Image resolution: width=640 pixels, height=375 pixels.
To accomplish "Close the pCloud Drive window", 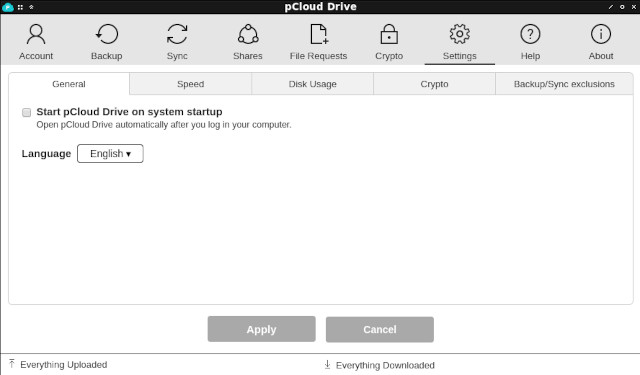I will pyautogui.click(x=634, y=7).
